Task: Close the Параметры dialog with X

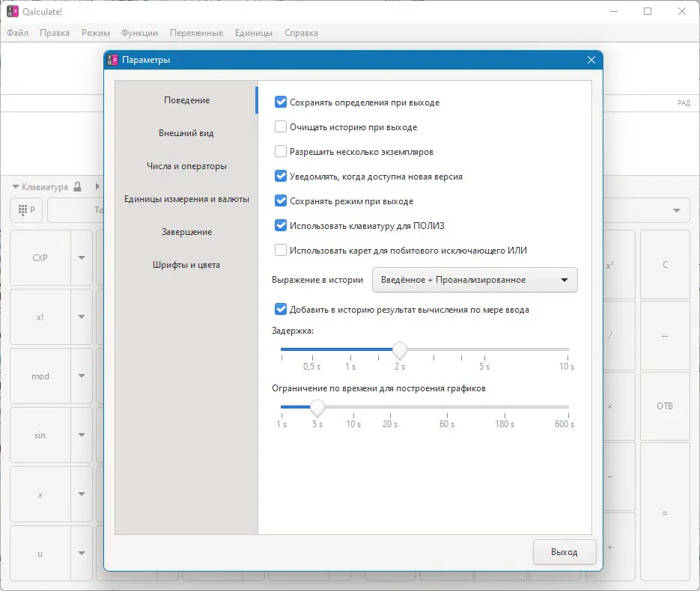Action: coord(591,60)
